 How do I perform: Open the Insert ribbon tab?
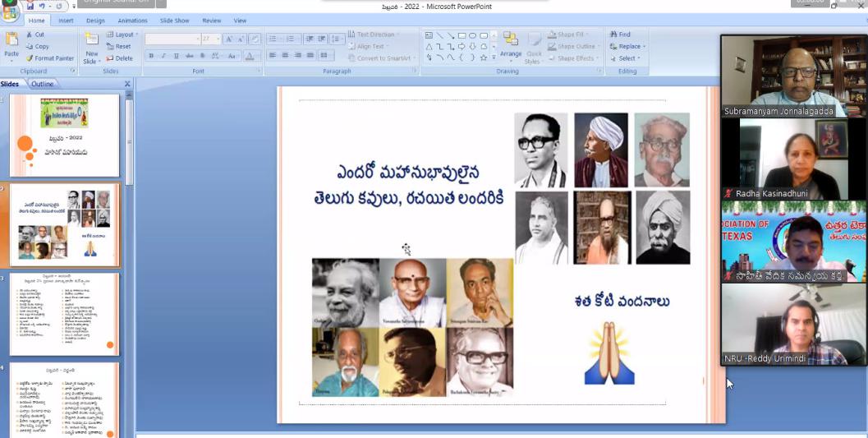(66, 21)
